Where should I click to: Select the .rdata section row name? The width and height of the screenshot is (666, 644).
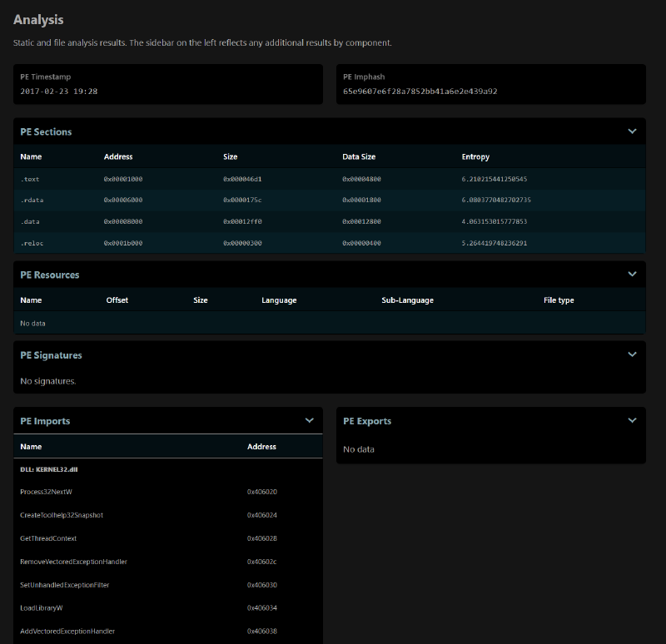pos(32,201)
